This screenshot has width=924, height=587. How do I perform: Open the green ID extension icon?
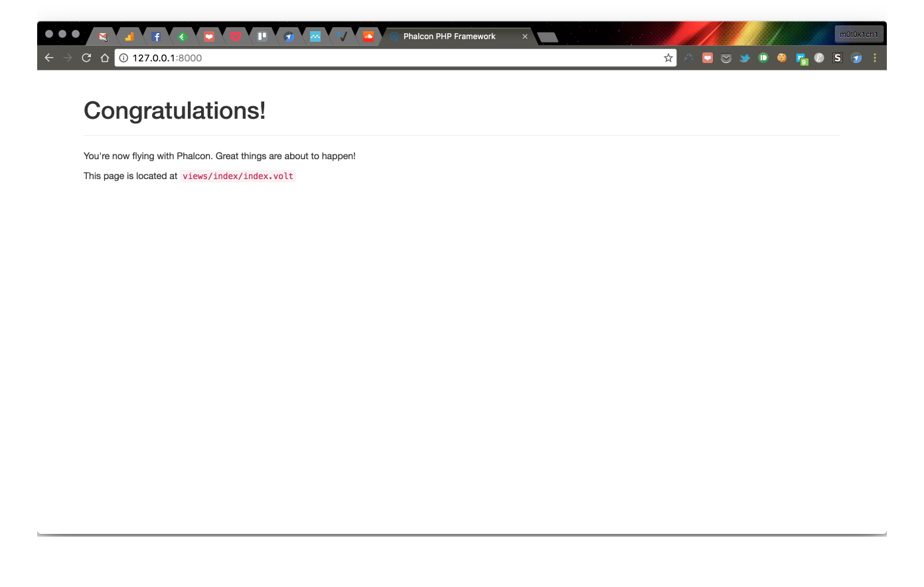pos(763,58)
